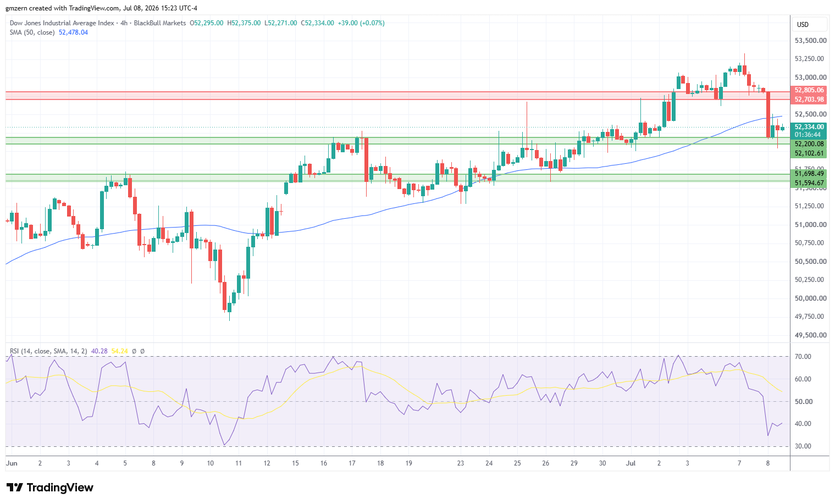Click the chart header creation timestamp text
835x504 pixels.
(x=102, y=8)
